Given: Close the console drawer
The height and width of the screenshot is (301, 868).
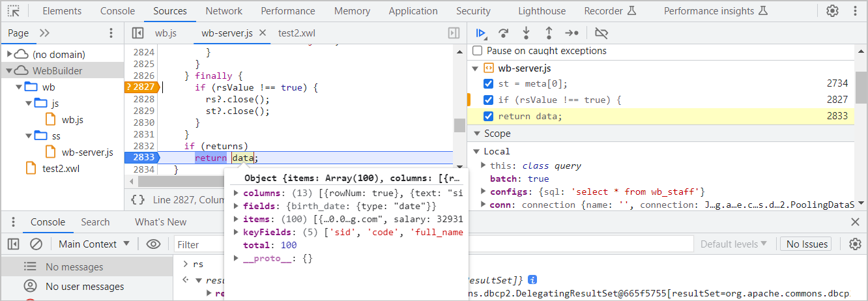Looking at the screenshot, I should [x=856, y=222].
